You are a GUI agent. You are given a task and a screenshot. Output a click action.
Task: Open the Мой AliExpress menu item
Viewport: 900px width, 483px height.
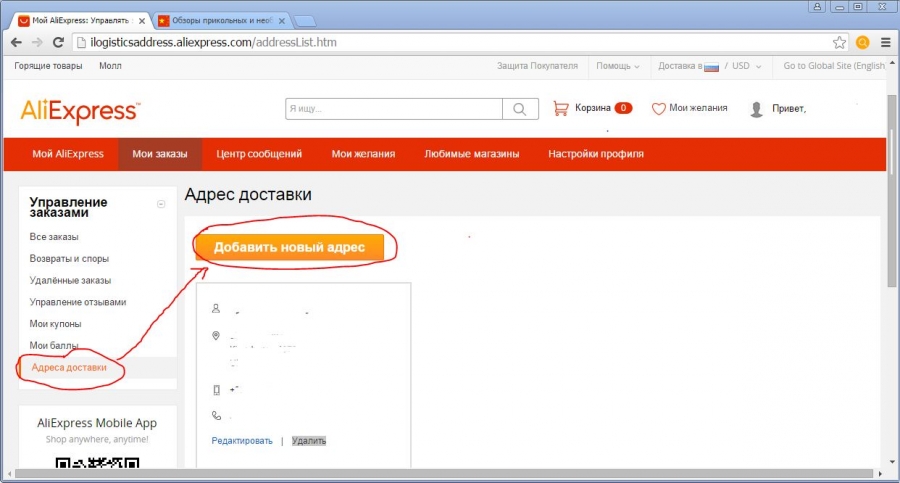[x=68, y=154]
